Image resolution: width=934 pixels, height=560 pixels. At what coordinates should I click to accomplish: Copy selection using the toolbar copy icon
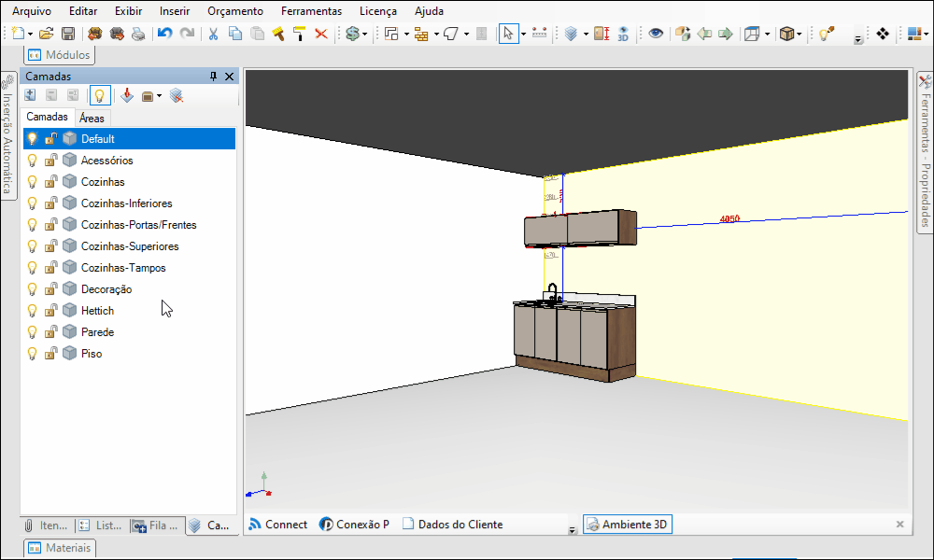click(235, 34)
